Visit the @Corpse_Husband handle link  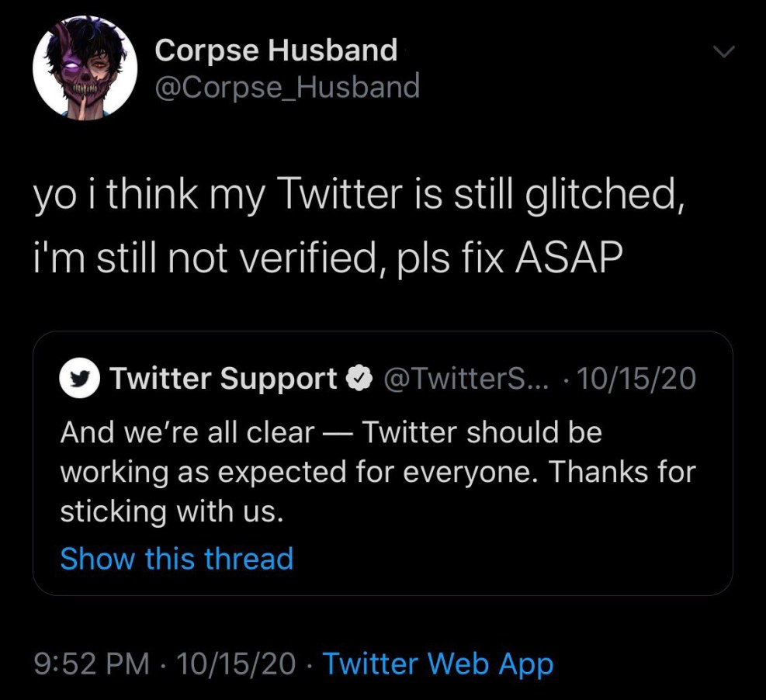point(287,86)
